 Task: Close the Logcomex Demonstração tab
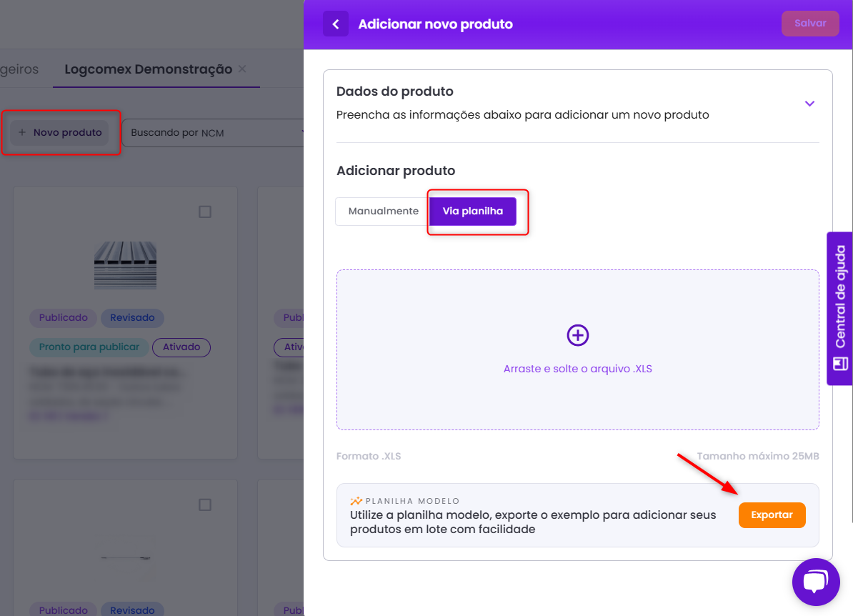pos(242,69)
